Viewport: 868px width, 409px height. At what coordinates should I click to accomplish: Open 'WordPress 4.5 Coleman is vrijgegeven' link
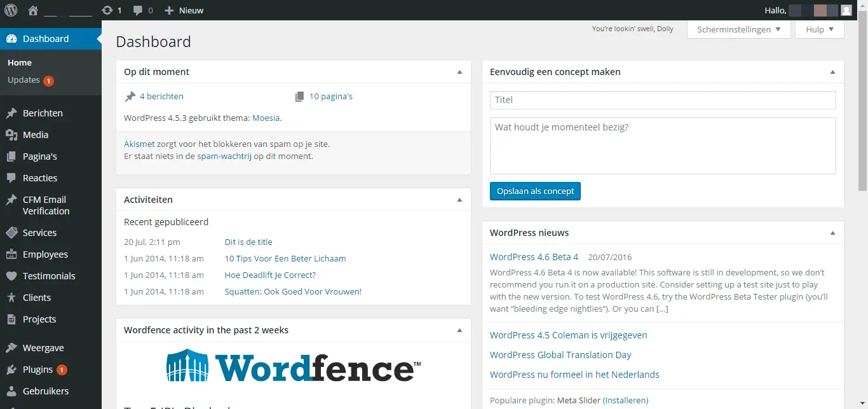568,335
